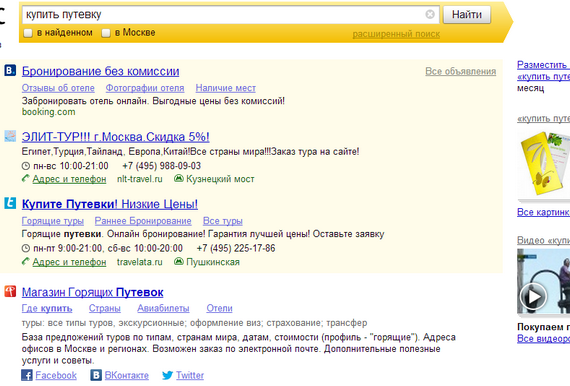The image size is (570, 386).
Task: Click the Booking.com favicon beside first ad
Action: click(x=10, y=70)
